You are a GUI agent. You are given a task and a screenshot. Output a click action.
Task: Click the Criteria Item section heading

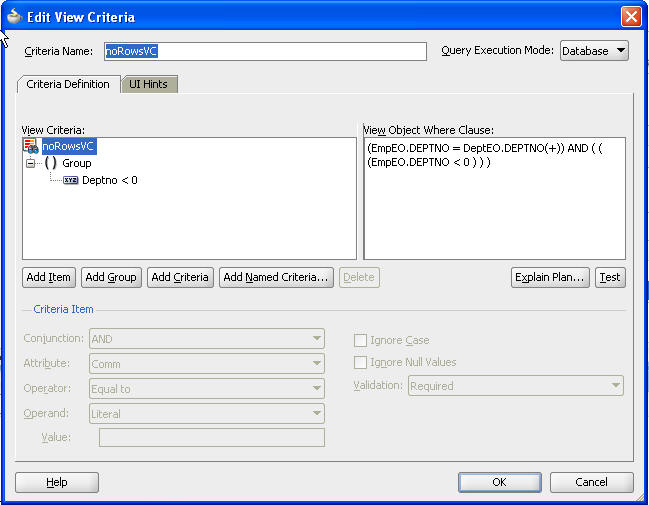pos(63,309)
